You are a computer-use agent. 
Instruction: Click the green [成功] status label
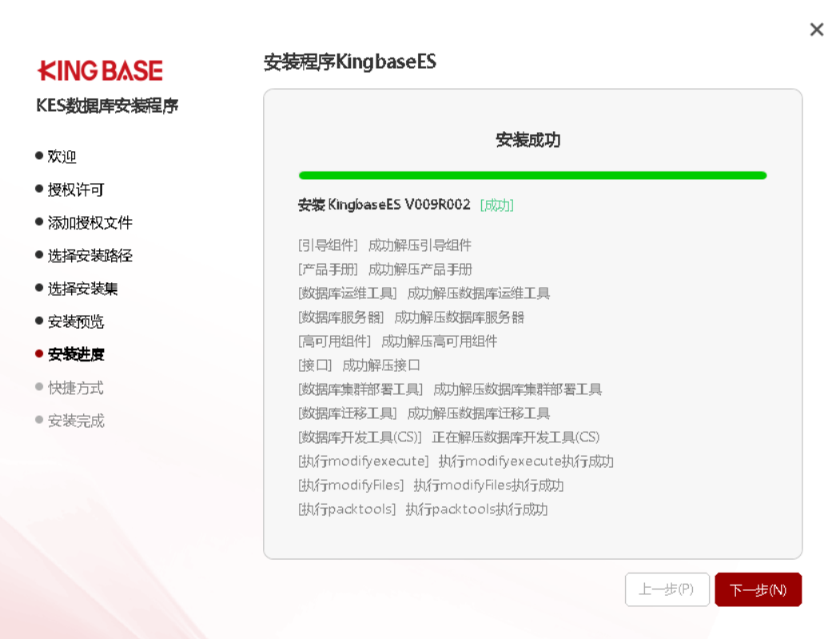coord(496,206)
